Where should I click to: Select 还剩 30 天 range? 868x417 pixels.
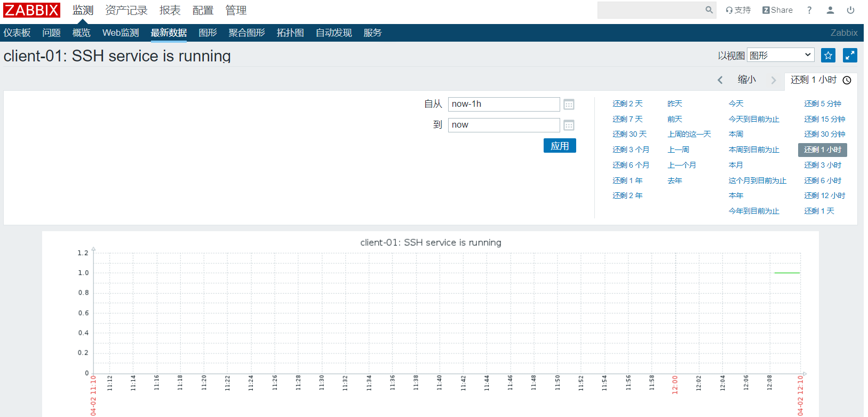point(630,134)
